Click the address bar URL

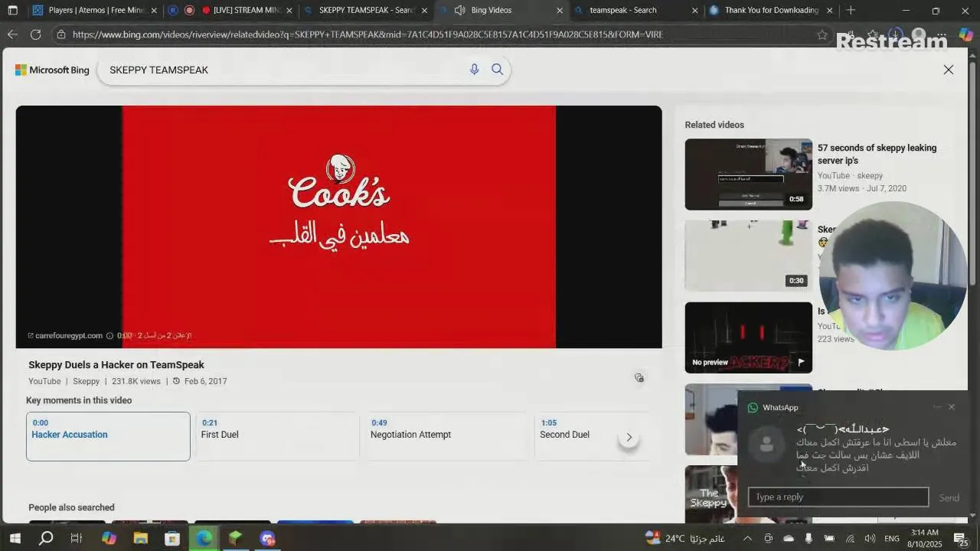367,34
